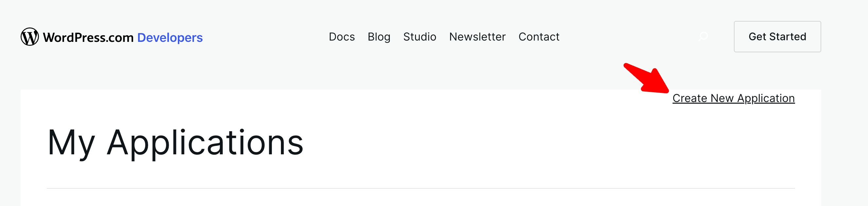868x206 pixels.
Task: Click the My Applications page heading
Action: [x=175, y=143]
